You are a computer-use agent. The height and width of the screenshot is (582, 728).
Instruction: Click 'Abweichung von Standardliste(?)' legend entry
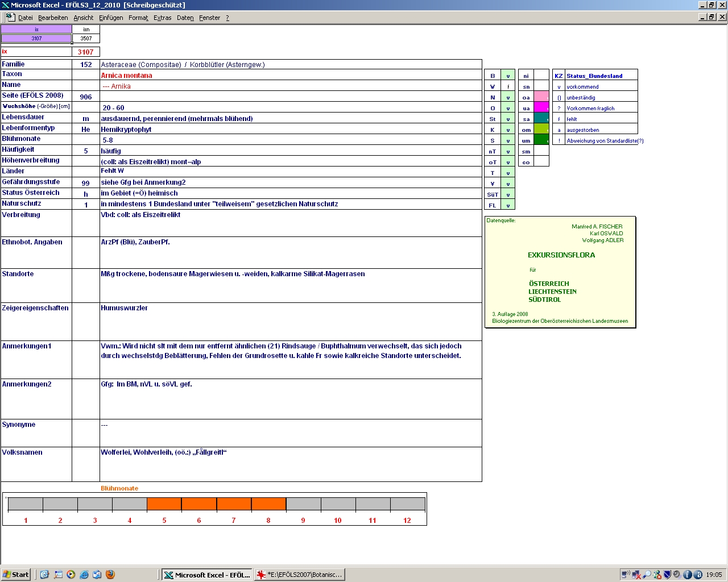click(x=605, y=140)
